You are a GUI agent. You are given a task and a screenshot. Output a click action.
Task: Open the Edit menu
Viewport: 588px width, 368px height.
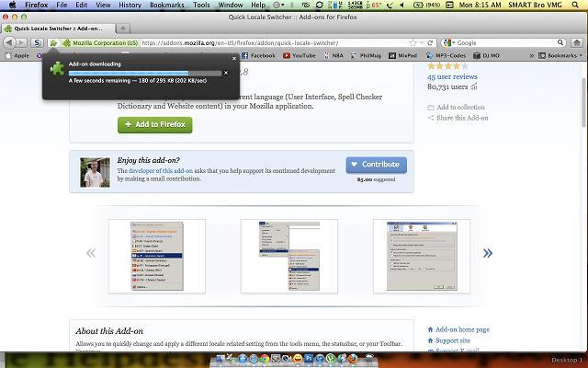coord(82,5)
